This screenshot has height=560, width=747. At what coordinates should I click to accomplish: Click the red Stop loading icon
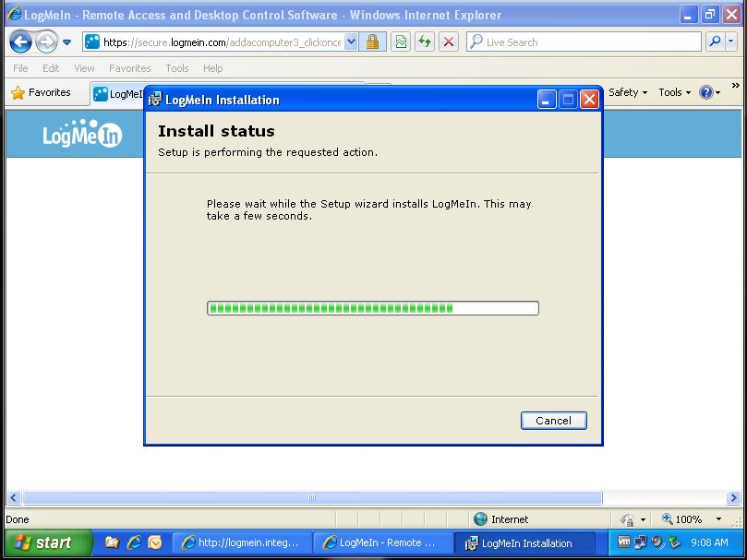448,42
